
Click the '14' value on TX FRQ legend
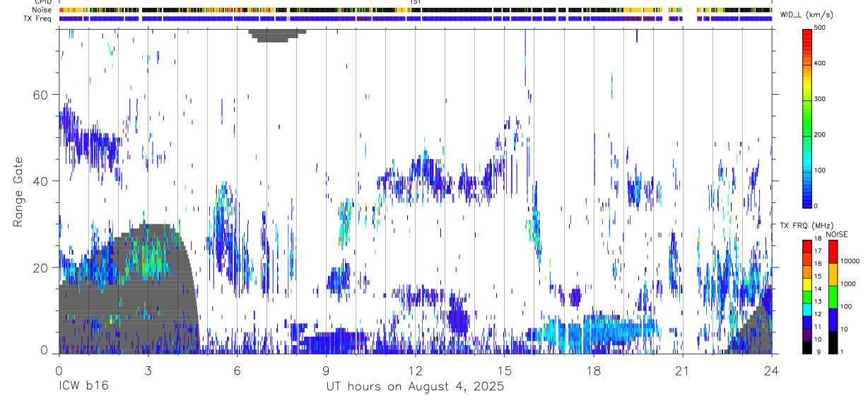click(818, 289)
